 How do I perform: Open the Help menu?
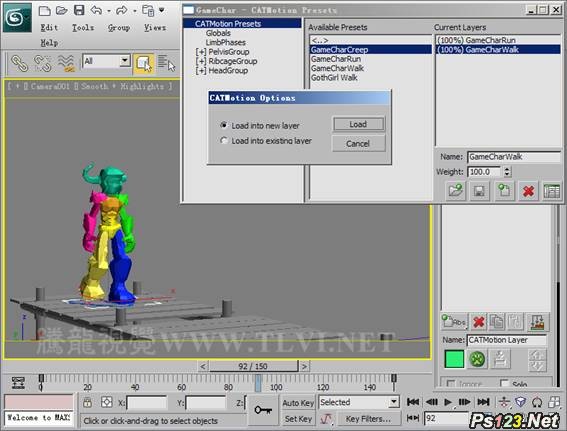49,43
